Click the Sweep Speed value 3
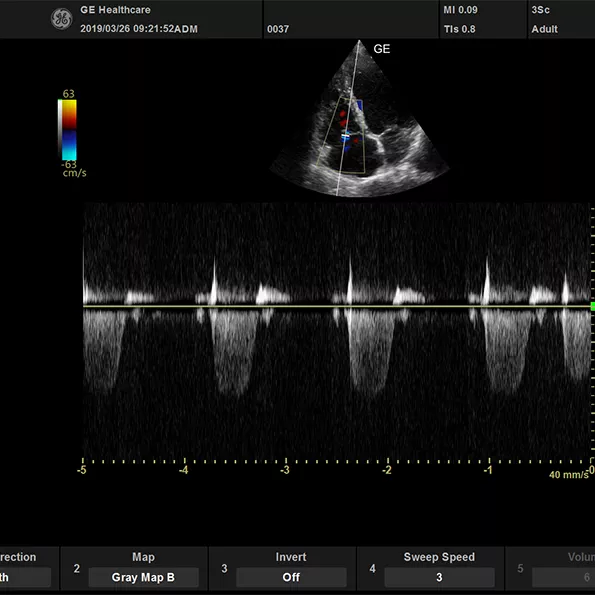Screen dimensions: 595x595 (x=439, y=577)
